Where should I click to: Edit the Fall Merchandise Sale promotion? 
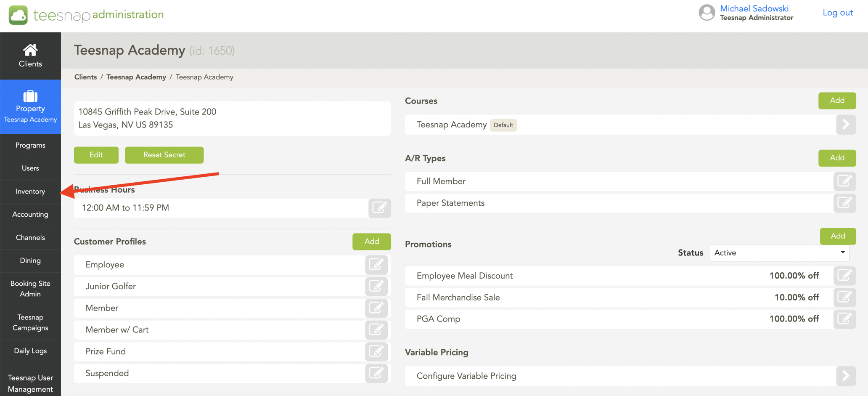tap(844, 298)
